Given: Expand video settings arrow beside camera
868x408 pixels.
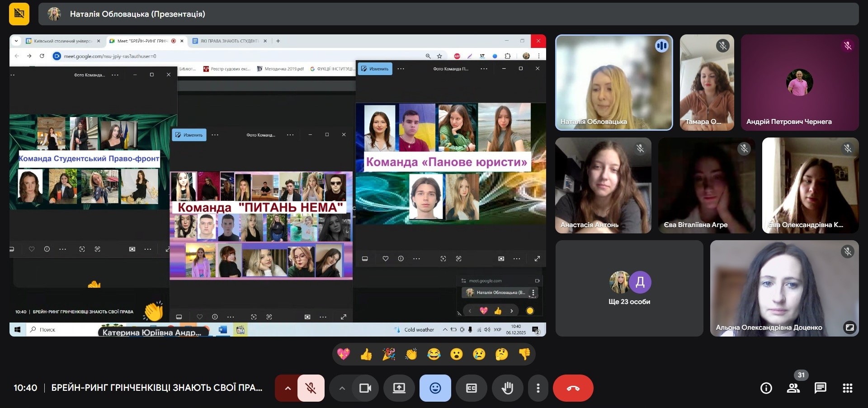Looking at the screenshot, I should click(342, 388).
